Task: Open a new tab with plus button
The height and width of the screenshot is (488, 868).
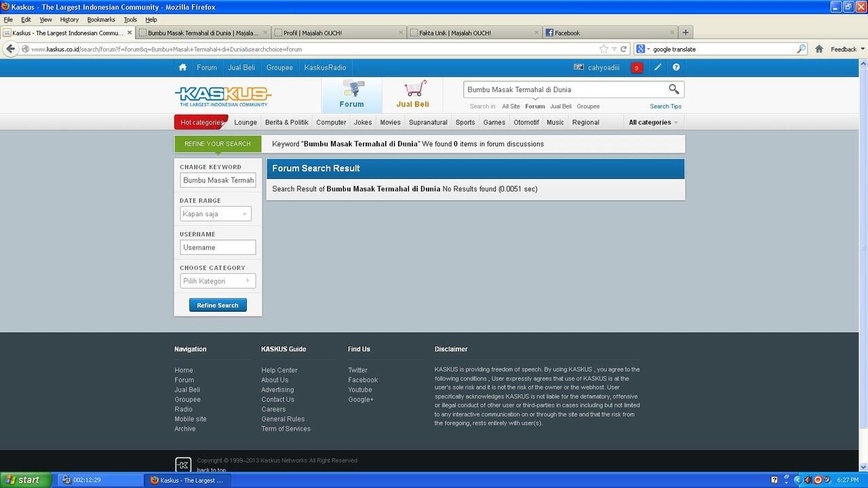Action: coord(686,32)
